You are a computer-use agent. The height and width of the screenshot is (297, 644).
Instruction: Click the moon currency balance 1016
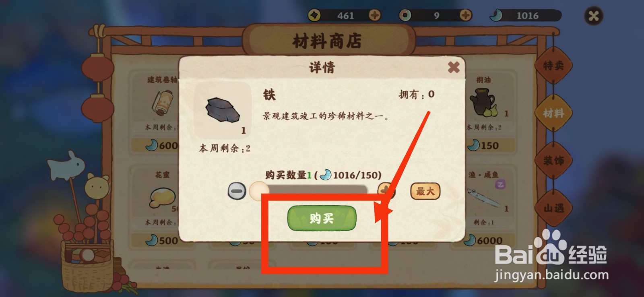pos(527,16)
